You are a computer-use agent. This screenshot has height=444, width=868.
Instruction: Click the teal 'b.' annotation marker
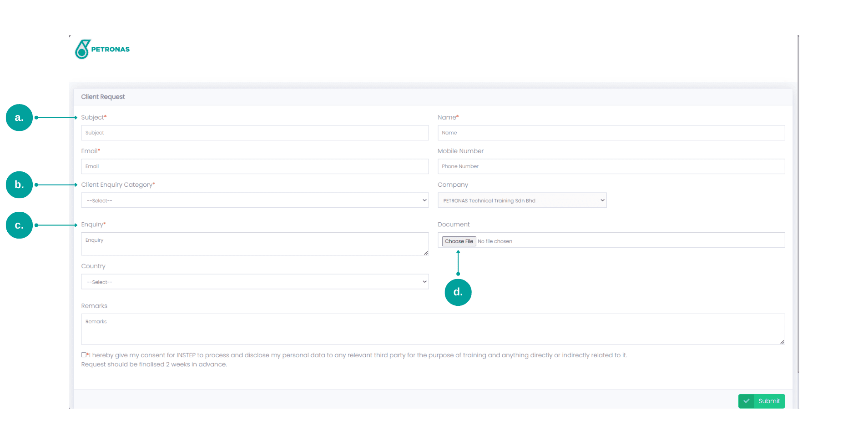(x=19, y=185)
